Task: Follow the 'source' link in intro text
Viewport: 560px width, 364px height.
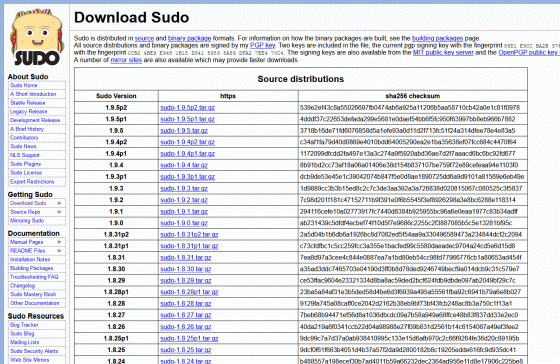Action: [x=144, y=38]
